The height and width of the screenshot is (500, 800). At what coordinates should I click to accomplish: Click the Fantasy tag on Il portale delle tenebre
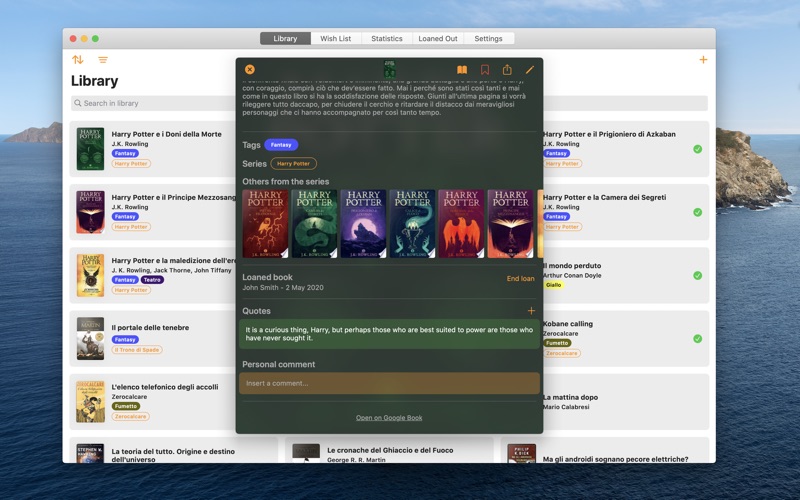125,340
